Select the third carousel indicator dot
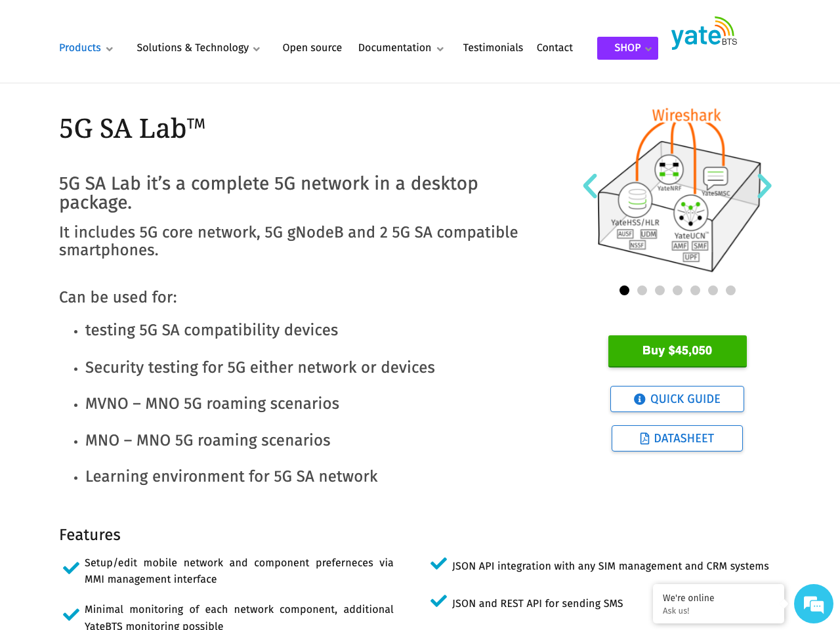 (x=660, y=290)
